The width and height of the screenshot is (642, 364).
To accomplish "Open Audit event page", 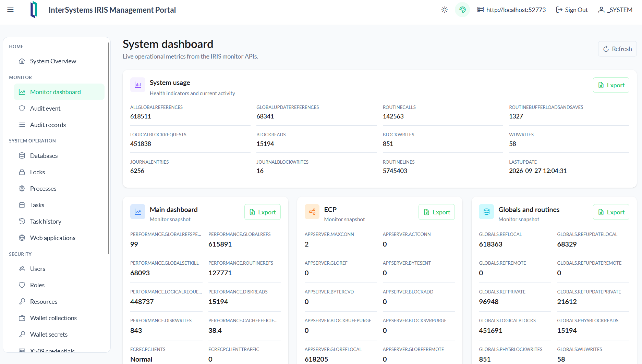I will [59, 108].
